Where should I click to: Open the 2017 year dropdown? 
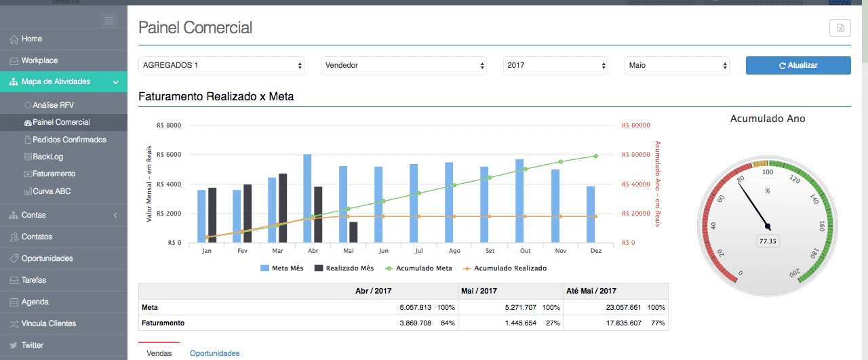tap(555, 66)
